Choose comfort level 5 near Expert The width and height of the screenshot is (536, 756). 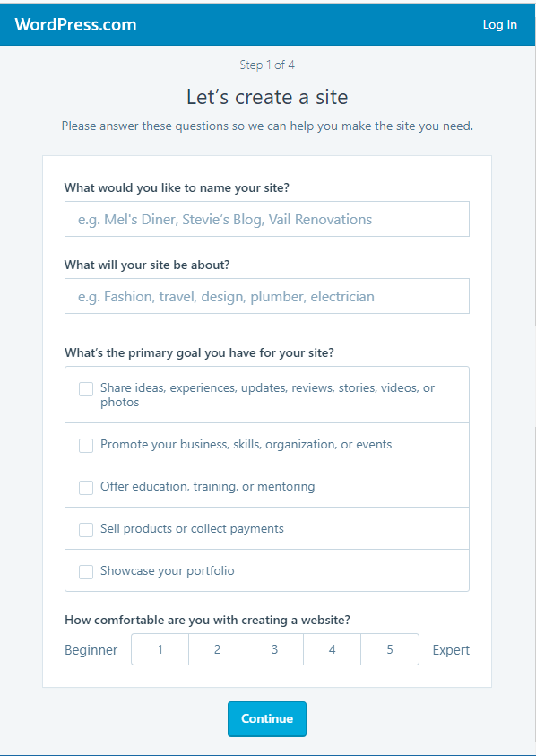[x=390, y=649]
